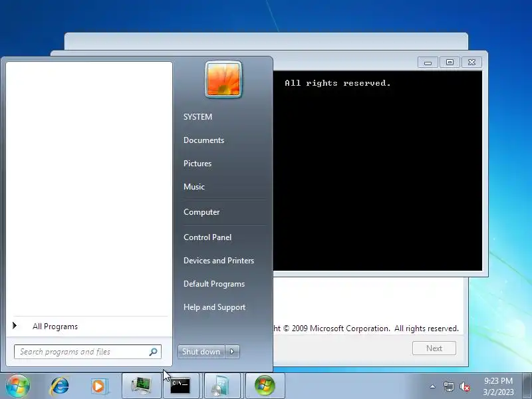532x399 pixels.
Task: Click Next in the setup window
Action: (434, 348)
